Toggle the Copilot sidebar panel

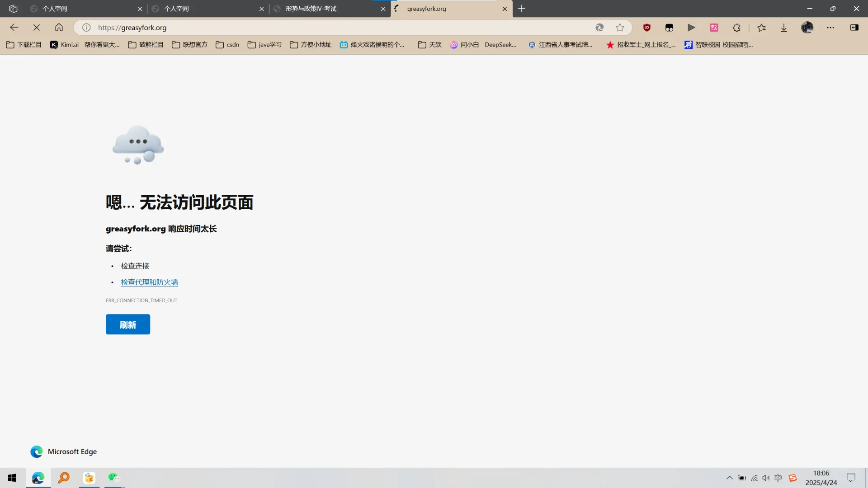click(x=854, y=28)
